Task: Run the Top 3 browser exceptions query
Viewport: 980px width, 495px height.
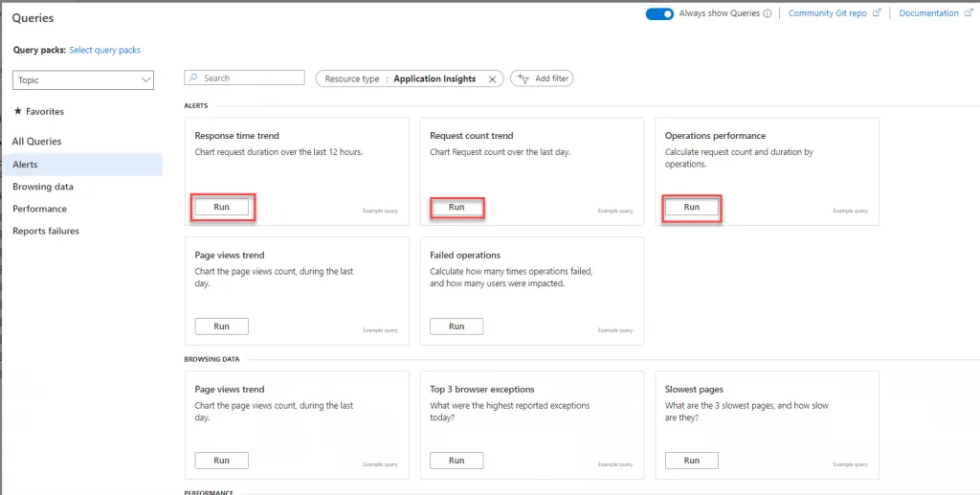Action: pyautogui.click(x=457, y=460)
